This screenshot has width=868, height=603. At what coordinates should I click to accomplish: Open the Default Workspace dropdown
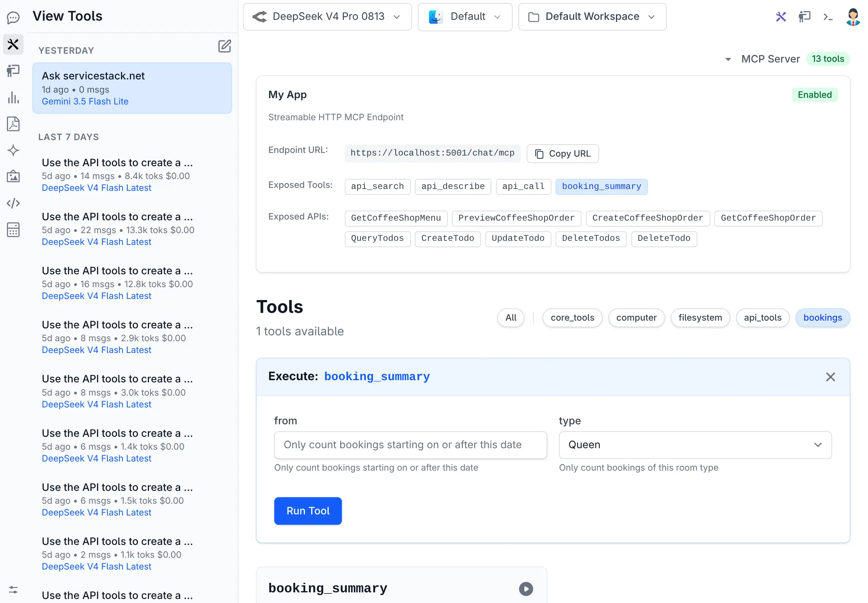(592, 17)
